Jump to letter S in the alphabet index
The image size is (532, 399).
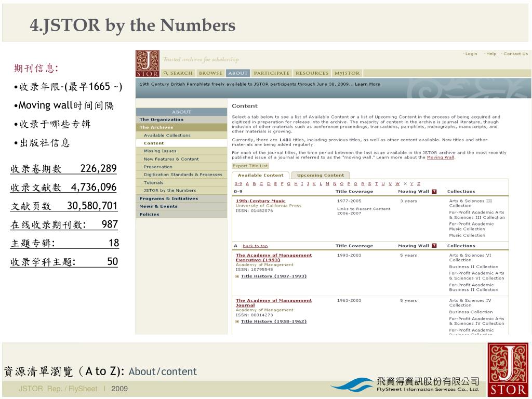coord(369,184)
